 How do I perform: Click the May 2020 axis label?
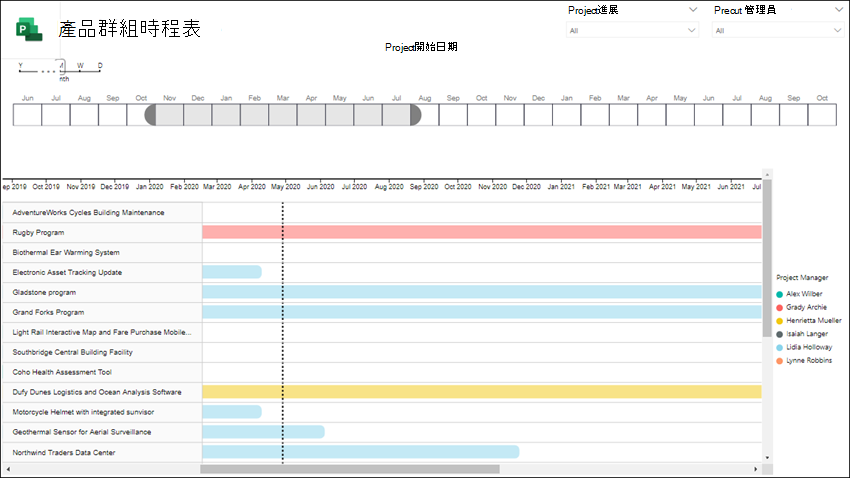(286, 186)
